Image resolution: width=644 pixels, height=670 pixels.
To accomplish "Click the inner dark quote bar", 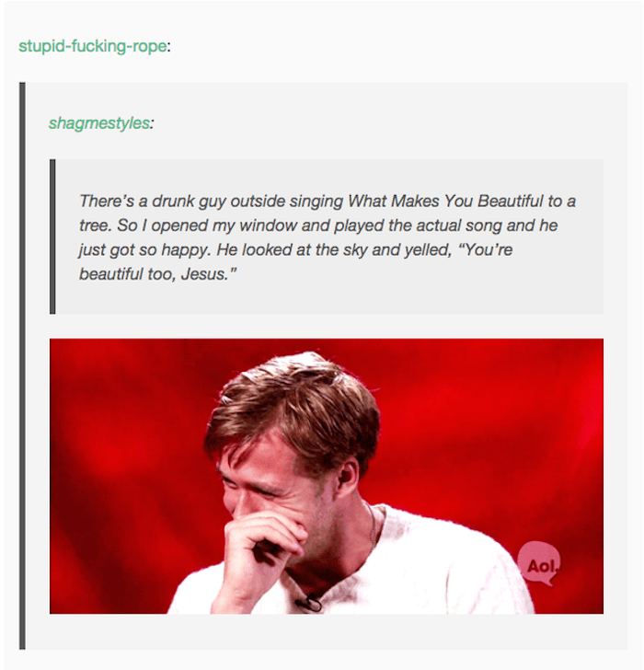I will pyautogui.click(x=52, y=237).
